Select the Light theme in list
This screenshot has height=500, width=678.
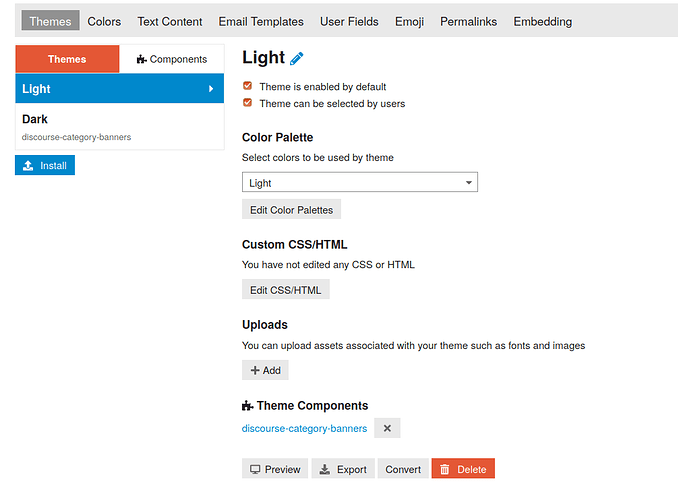tap(119, 88)
